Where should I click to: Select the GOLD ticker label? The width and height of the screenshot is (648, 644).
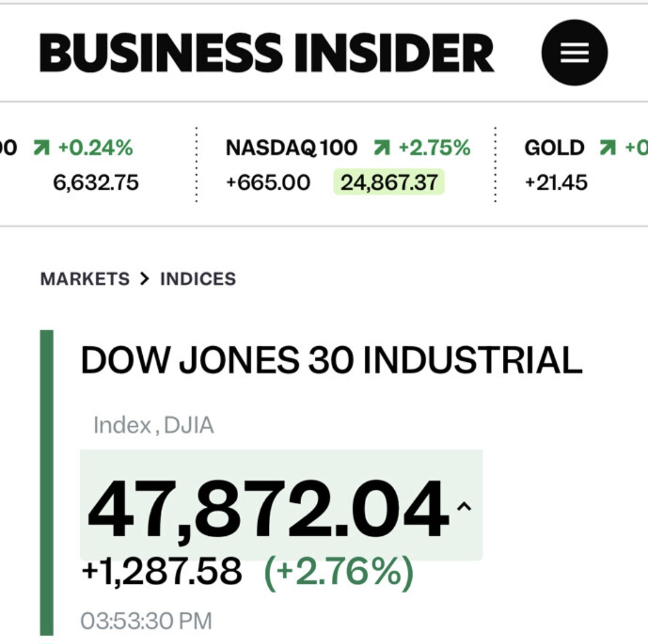[x=554, y=148]
